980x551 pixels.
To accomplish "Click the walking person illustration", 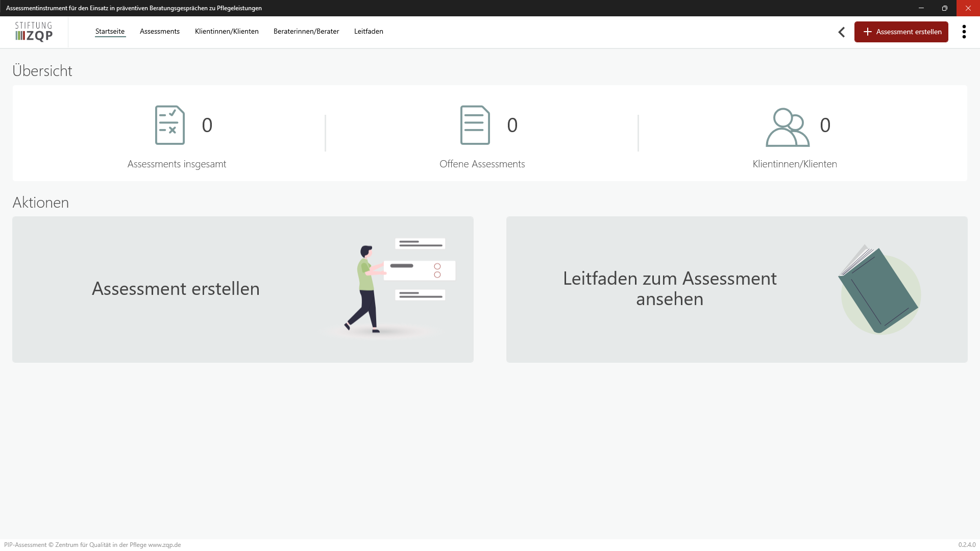I will click(366, 289).
